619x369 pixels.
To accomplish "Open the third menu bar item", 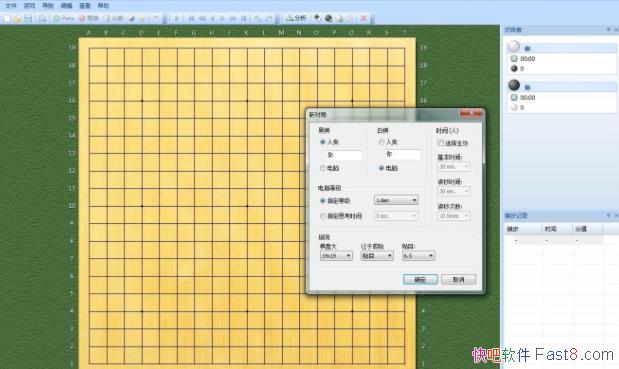I will coord(48,6).
